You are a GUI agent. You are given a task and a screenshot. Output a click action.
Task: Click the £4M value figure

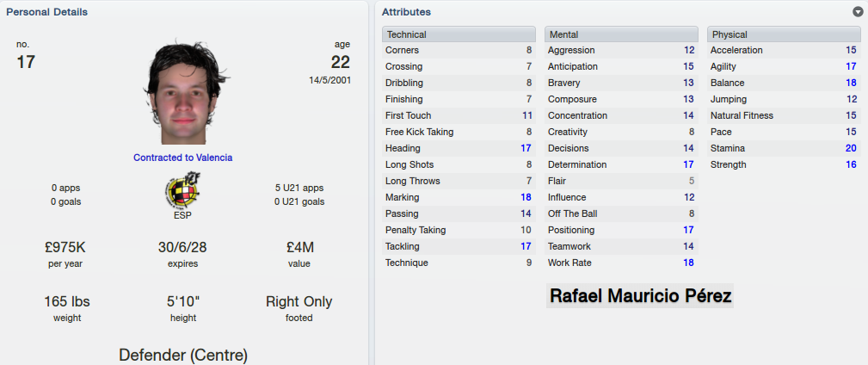click(299, 247)
